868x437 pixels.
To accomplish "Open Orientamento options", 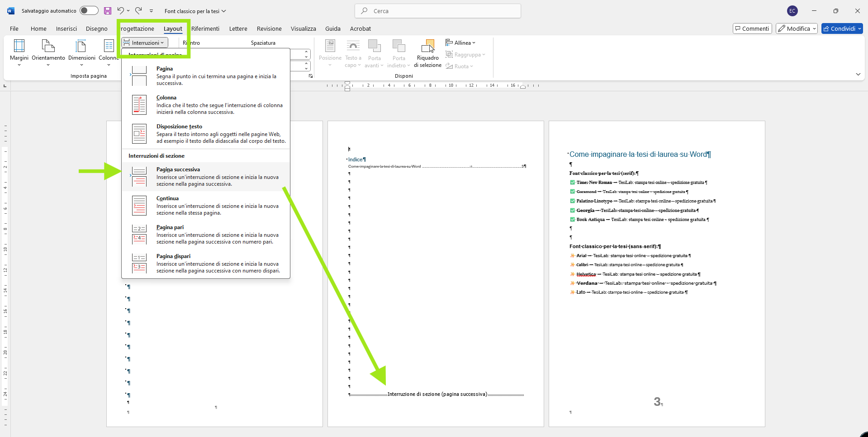I will tap(48, 52).
